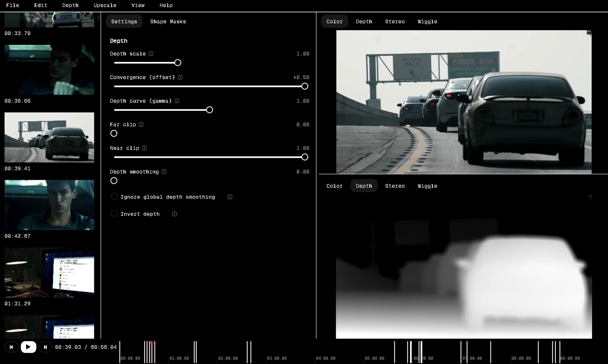Start playback with the Play button

pos(29,347)
